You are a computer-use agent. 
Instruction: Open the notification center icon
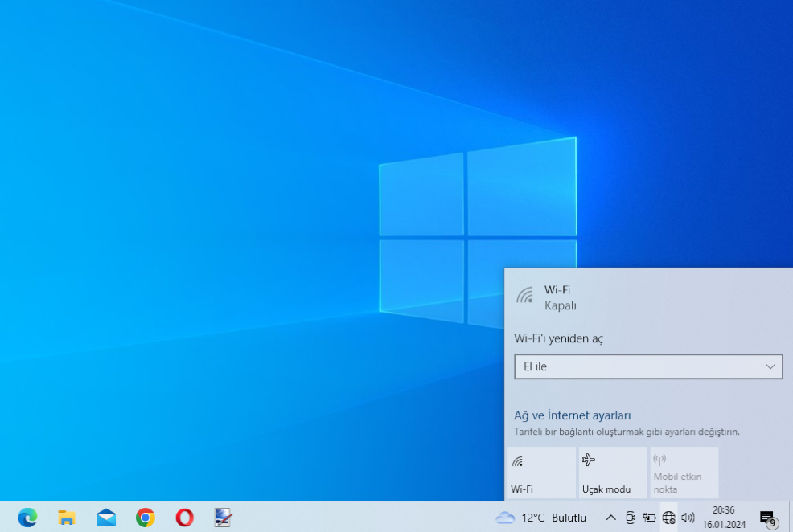pos(767,518)
